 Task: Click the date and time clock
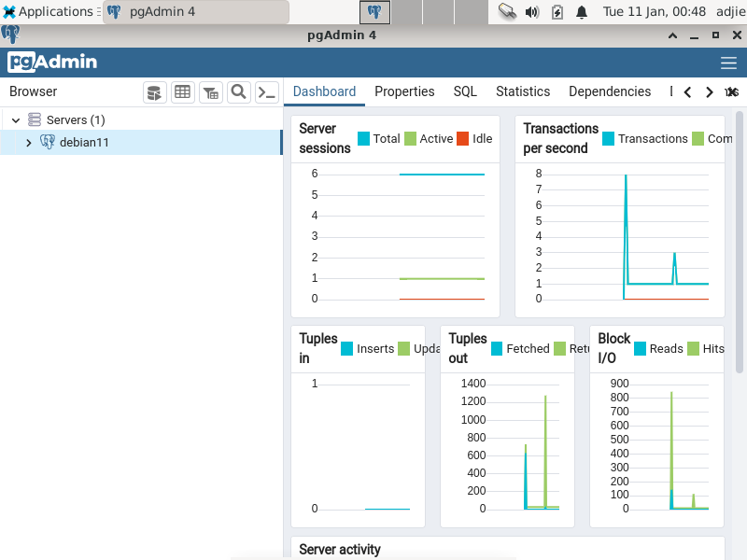tap(655, 11)
